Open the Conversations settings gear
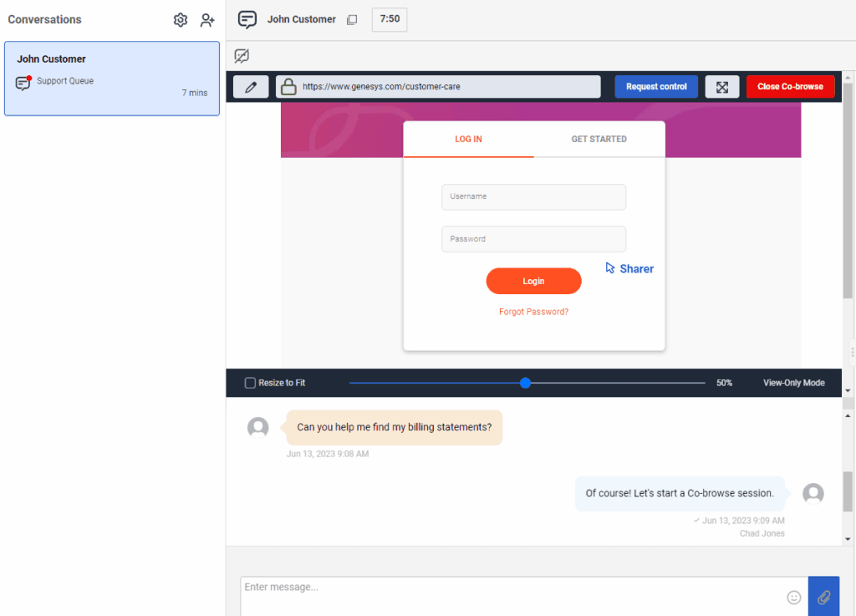 (x=180, y=19)
